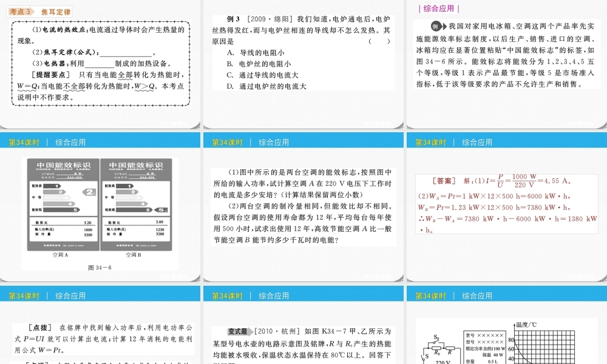
Task: Click the [答案] label
Action: click(444, 181)
